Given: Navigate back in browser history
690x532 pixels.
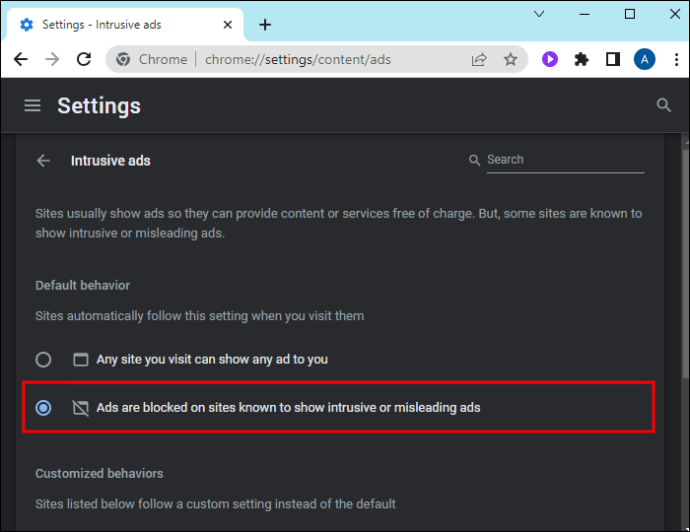Looking at the screenshot, I should tap(21, 60).
